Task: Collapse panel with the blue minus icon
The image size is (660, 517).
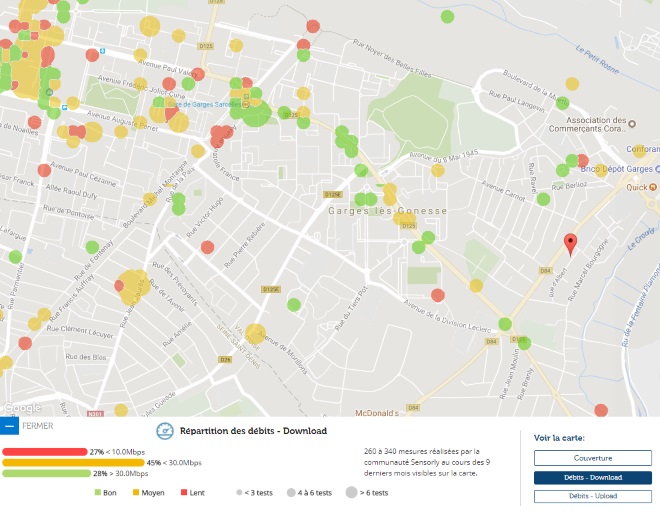Action: point(9,426)
